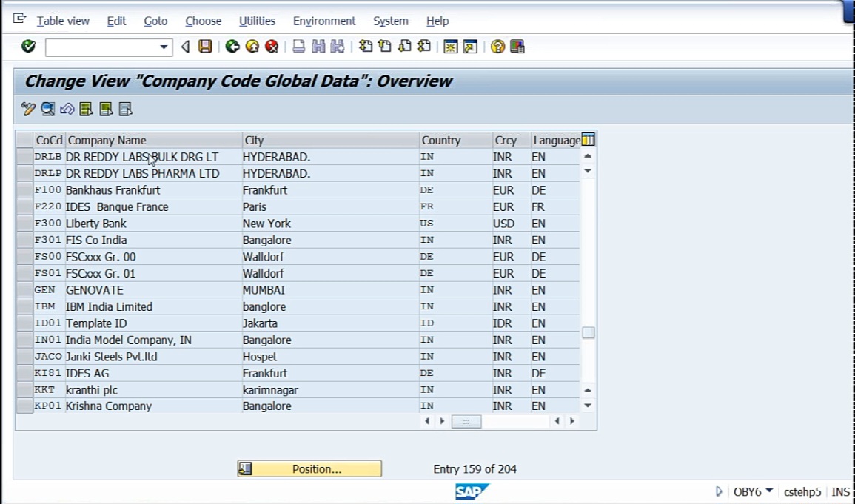The image size is (855, 504).
Task: Go to Next Page icon
Action: (405, 47)
